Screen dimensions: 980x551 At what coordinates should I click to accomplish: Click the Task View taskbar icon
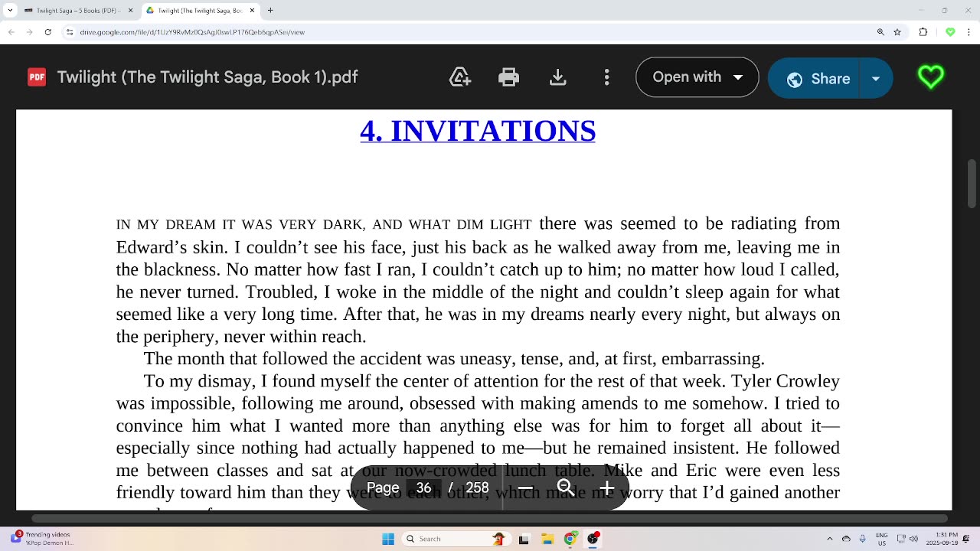click(x=524, y=539)
